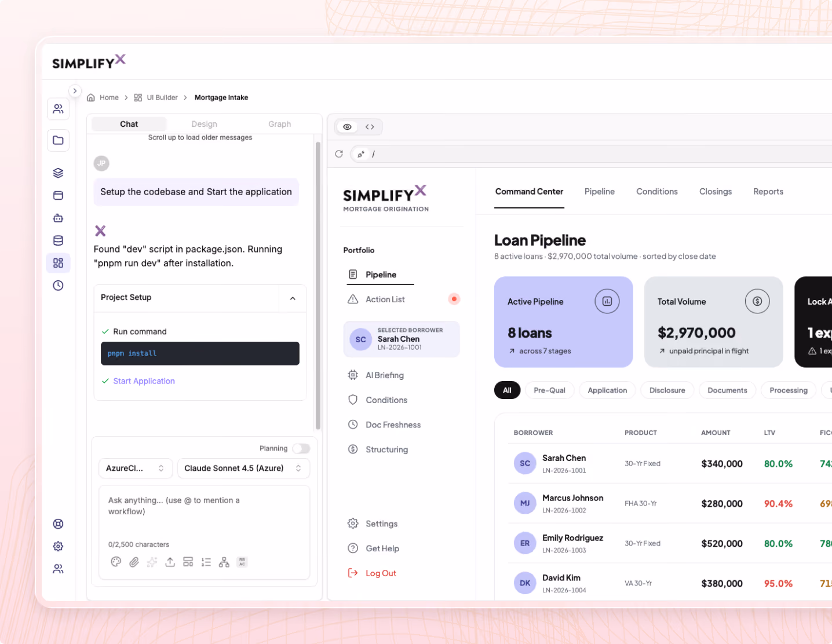The image size is (832, 644).
Task: Click the Home breadcrumb link
Action: [109, 98]
